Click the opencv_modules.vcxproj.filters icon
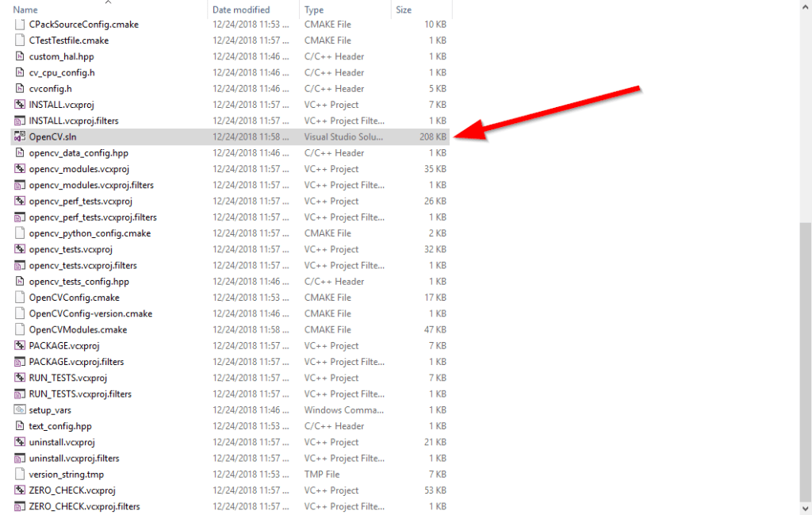This screenshot has height=515, width=812. click(20, 185)
